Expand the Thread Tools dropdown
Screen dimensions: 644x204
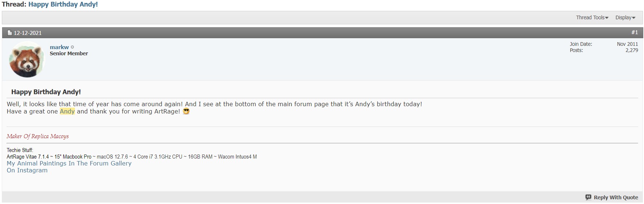[592, 17]
